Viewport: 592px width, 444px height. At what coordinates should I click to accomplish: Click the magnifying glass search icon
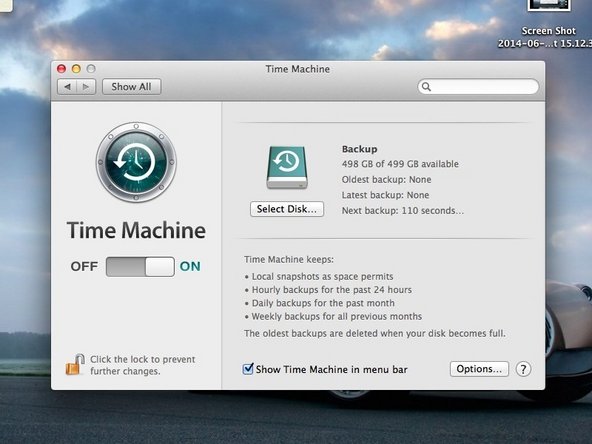(426, 87)
